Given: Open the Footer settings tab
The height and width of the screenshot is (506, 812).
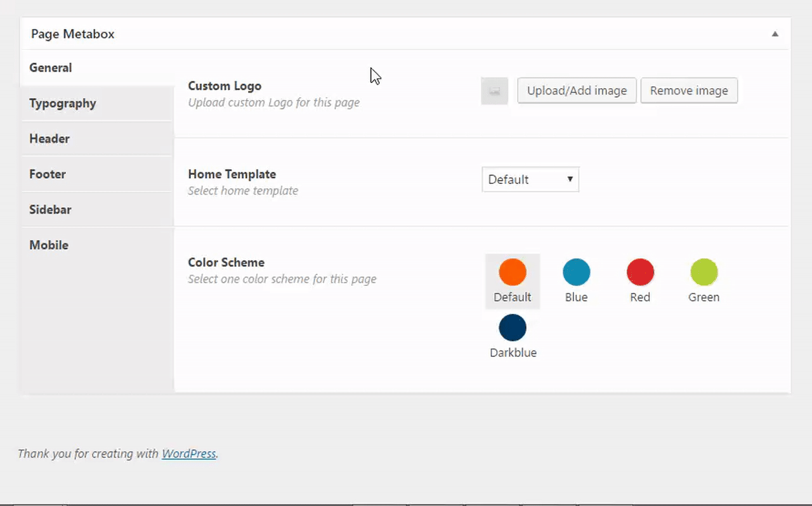Looking at the screenshot, I should point(48,174).
